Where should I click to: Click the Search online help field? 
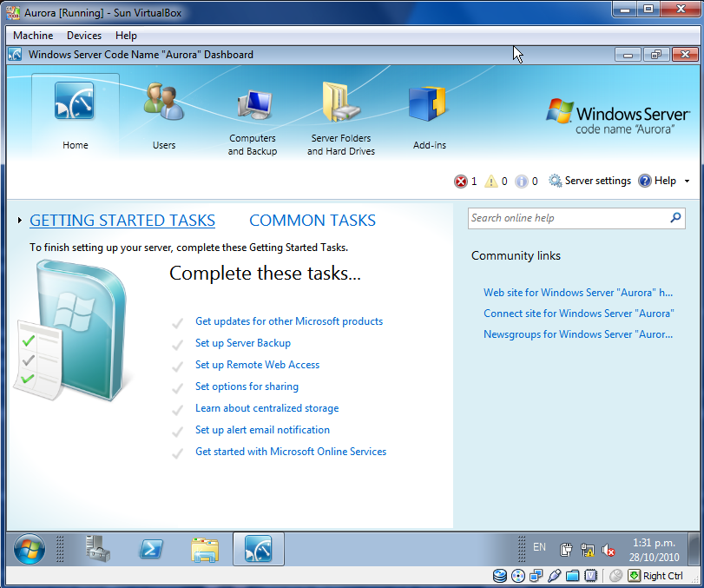click(568, 218)
